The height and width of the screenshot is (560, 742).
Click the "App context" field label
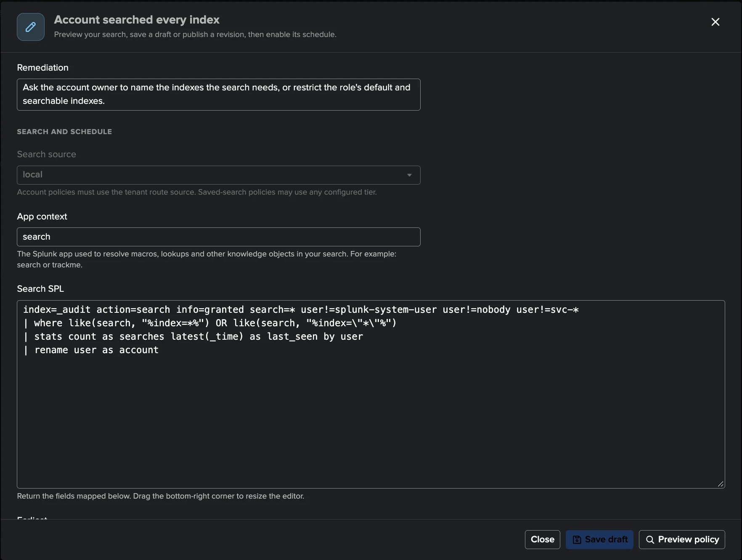coord(42,217)
